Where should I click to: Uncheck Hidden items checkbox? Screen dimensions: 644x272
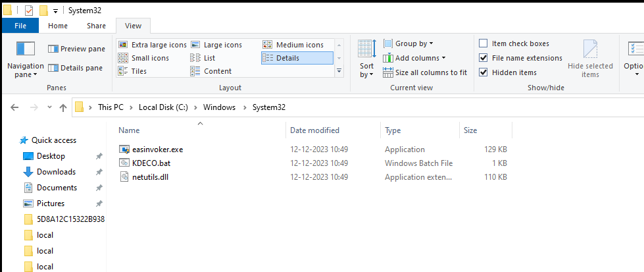point(483,72)
